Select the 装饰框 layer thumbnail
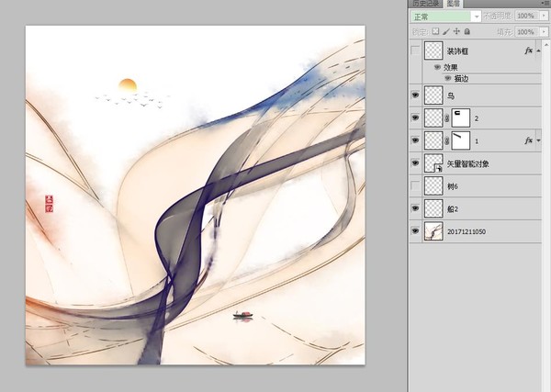This screenshot has height=392, width=551. click(x=433, y=50)
